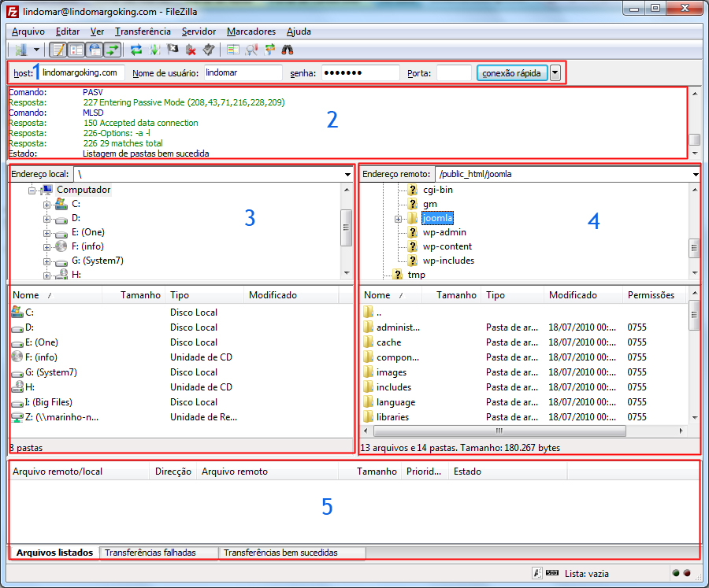The width and height of the screenshot is (709, 588).
Task: Toggle the local directory tree display
Action: tap(76, 50)
